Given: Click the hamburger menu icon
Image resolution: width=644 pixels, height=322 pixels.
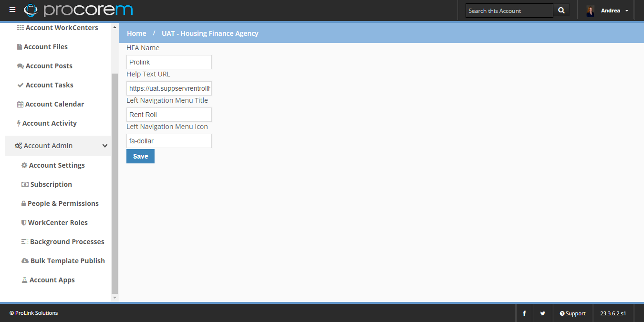Looking at the screenshot, I should [12, 10].
